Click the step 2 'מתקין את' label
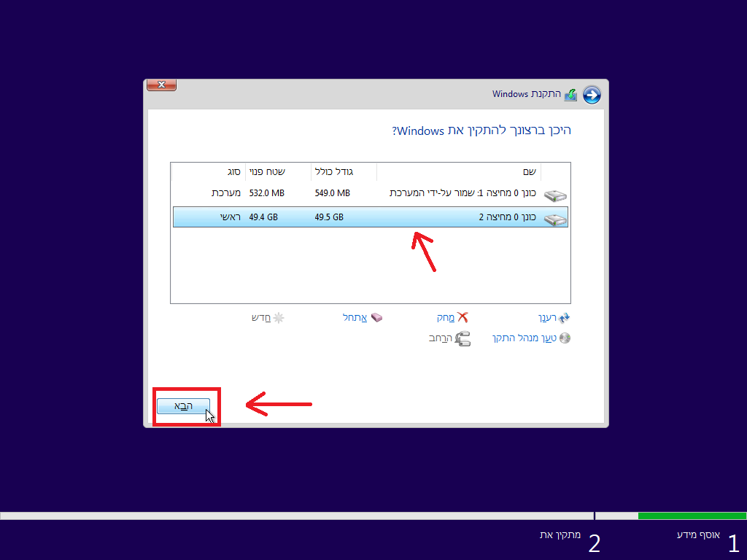Viewport: 747px width, 560px height. (x=560, y=534)
